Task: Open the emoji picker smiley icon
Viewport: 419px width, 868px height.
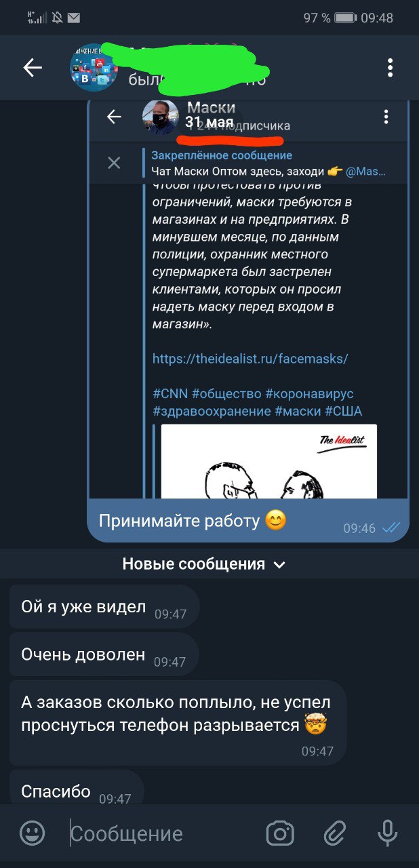Action: [32, 833]
